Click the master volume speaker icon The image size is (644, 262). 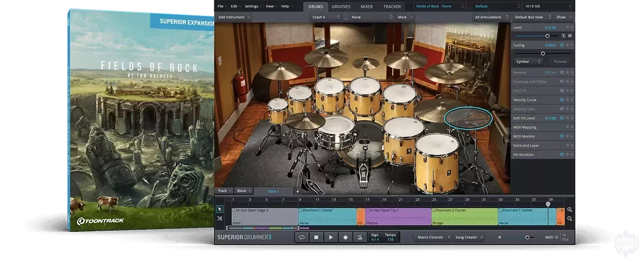500,237
